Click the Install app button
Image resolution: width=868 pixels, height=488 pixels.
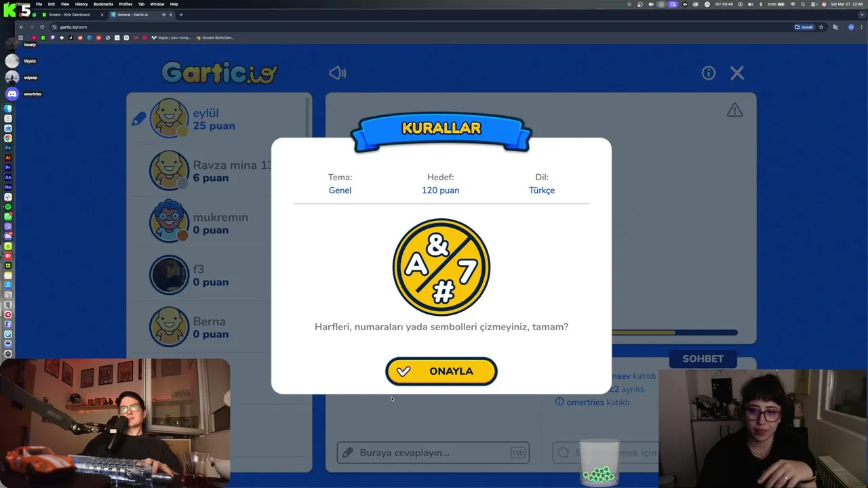[804, 27]
